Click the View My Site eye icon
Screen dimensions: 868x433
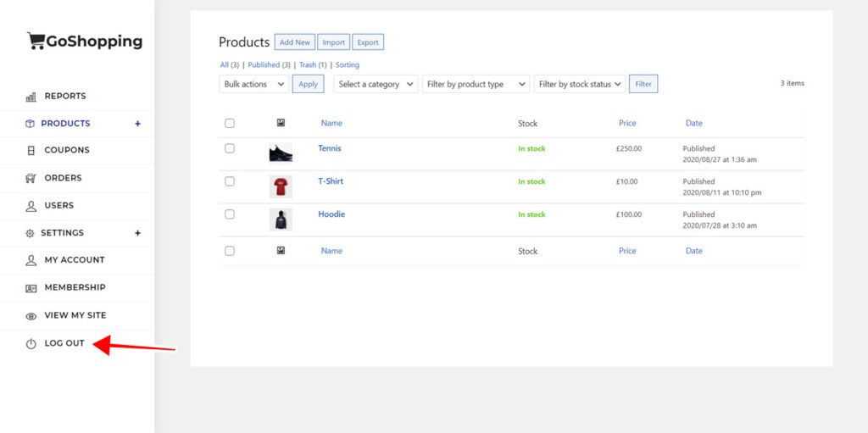(x=31, y=316)
